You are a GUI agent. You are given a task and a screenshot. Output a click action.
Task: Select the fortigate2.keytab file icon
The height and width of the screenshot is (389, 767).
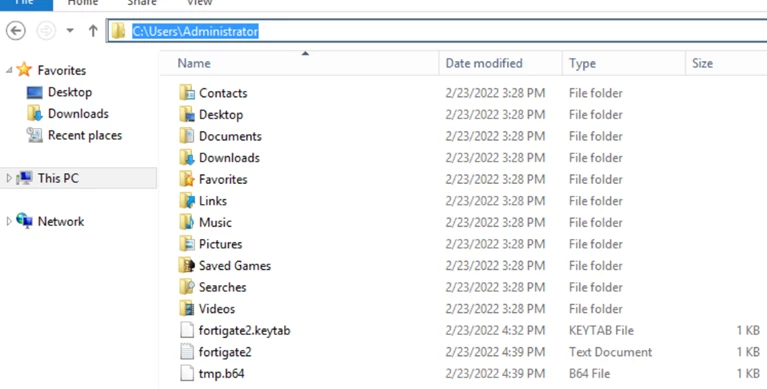click(187, 330)
